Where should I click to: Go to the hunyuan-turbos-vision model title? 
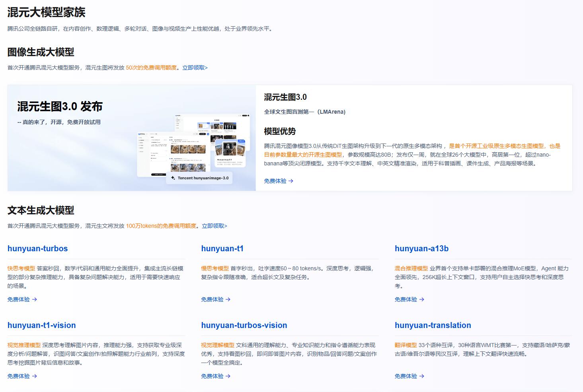click(x=244, y=325)
